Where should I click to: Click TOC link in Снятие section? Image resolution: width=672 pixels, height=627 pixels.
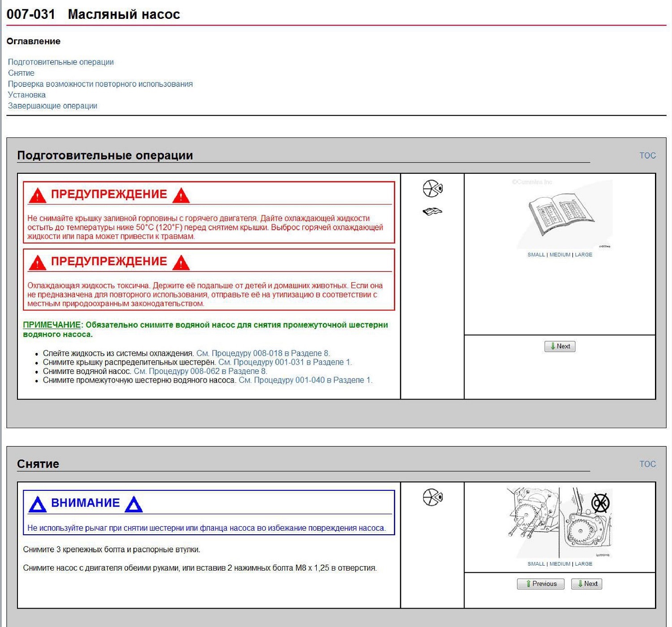647,464
